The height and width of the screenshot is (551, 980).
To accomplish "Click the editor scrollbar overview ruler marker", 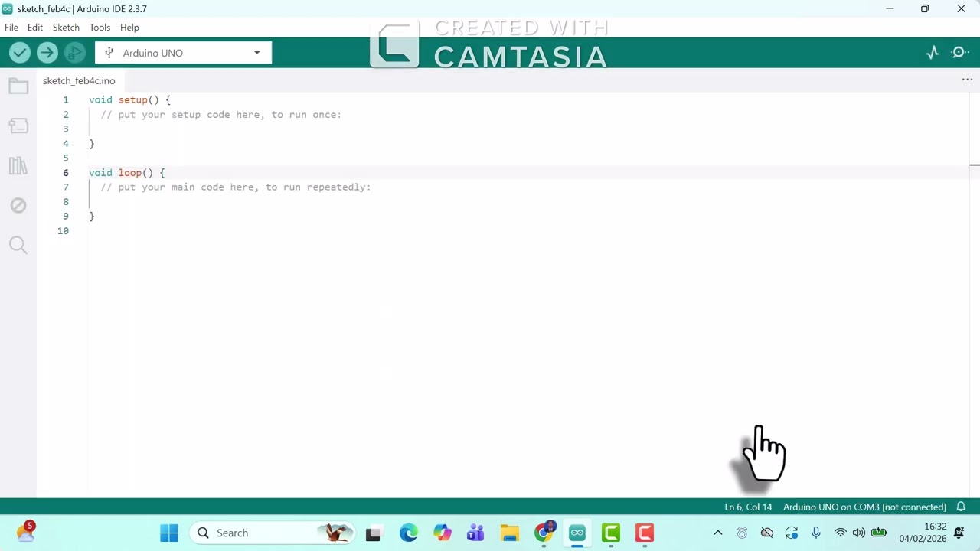I will [974, 165].
